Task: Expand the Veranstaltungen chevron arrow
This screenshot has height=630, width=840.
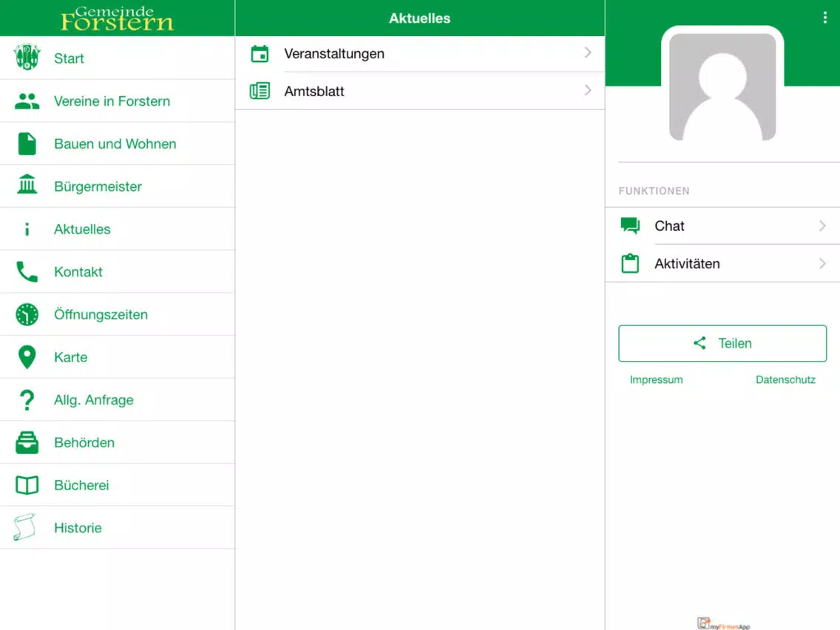Action: point(588,52)
